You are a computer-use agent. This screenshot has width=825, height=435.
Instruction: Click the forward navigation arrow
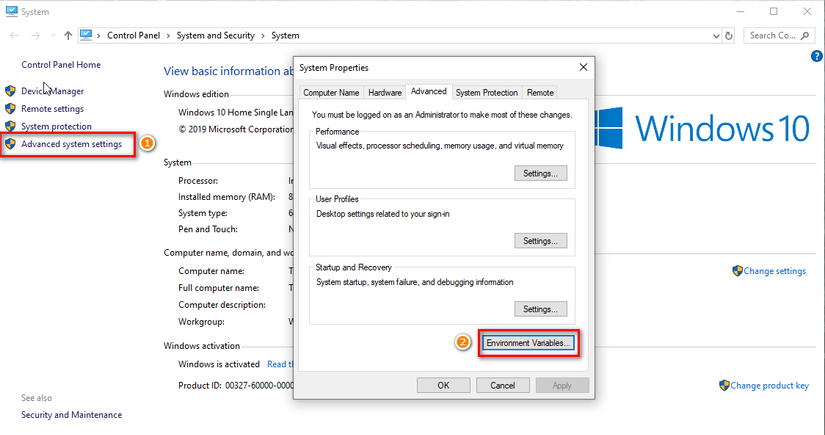click(35, 36)
